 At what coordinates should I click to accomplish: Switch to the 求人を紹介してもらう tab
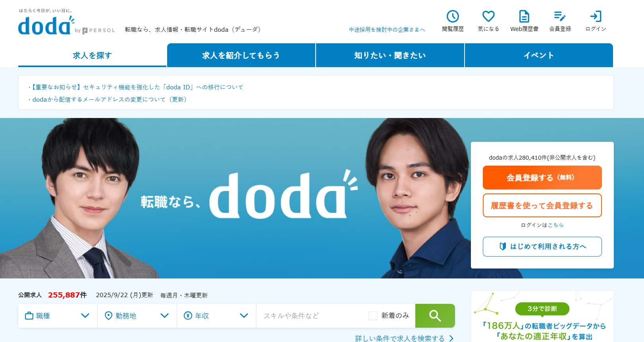pyautogui.click(x=241, y=55)
